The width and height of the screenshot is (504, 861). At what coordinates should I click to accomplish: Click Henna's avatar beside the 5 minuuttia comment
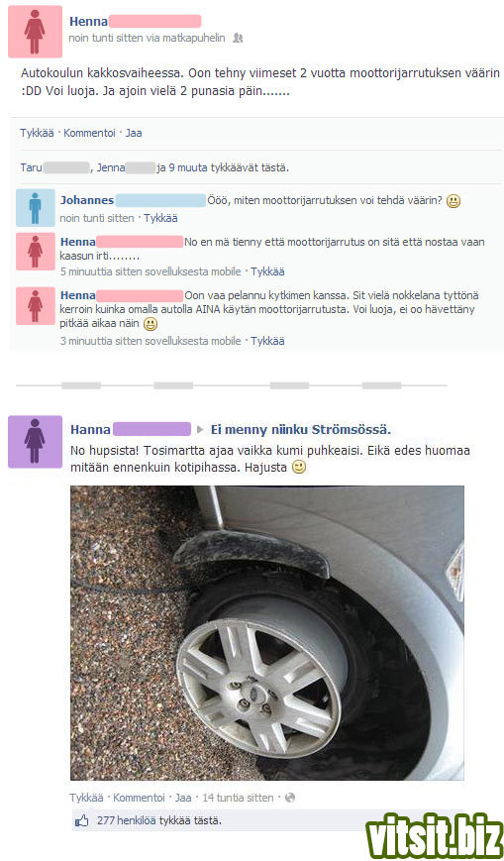coord(35,252)
